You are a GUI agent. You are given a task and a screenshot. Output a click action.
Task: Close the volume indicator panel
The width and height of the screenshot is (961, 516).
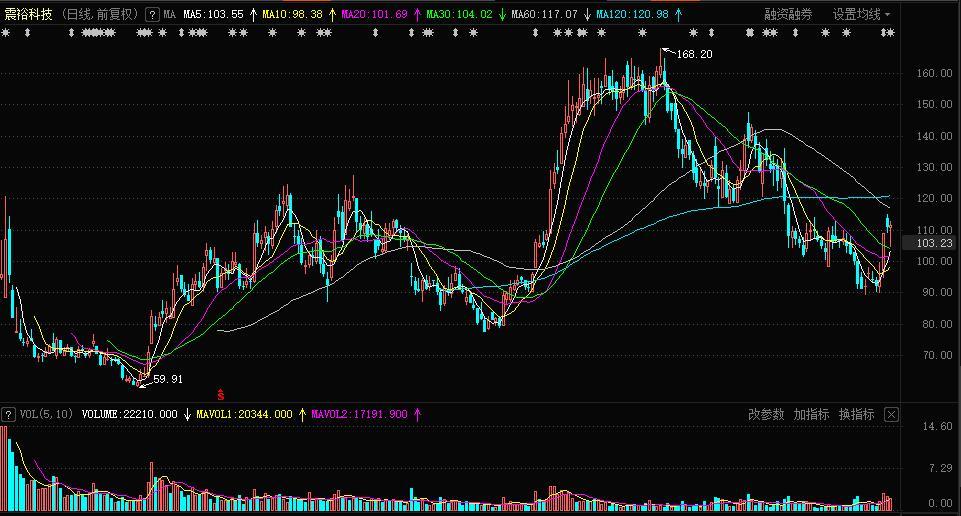pos(891,415)
